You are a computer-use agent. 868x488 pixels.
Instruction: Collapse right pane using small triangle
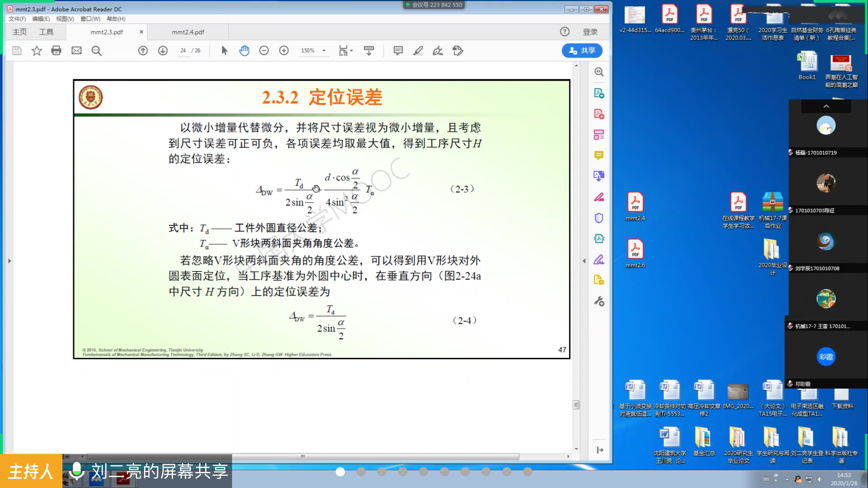[x=584, y=261]
